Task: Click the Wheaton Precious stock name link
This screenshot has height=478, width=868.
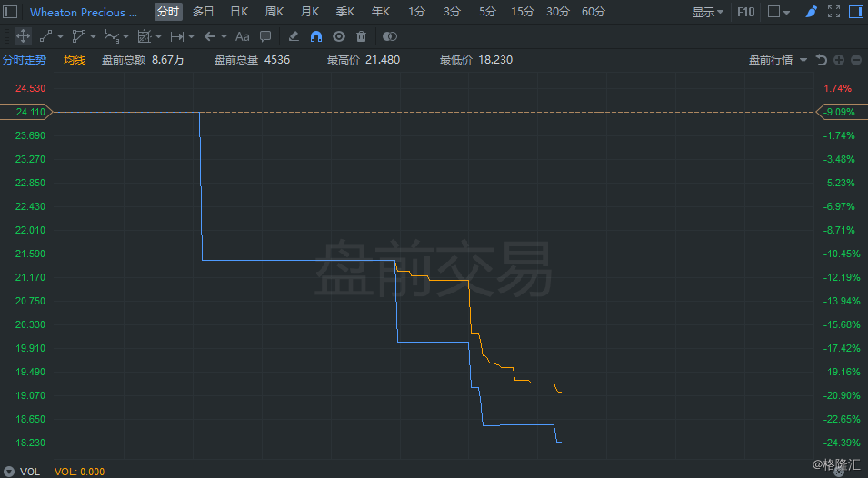Action: tap(84, 13)
